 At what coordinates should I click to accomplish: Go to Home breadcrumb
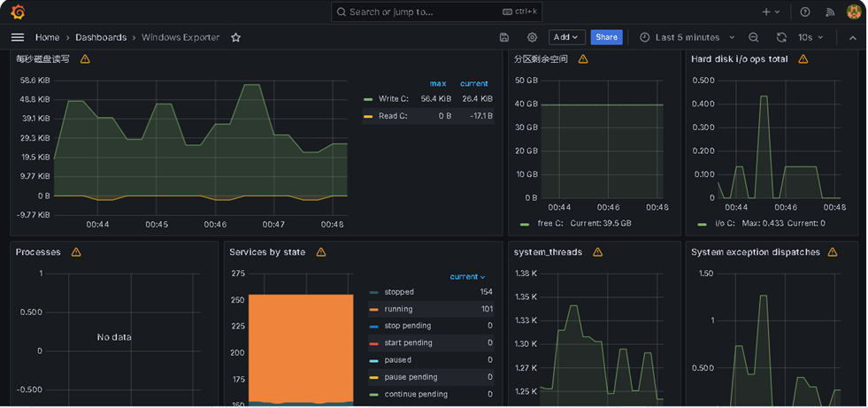(x=47, y=38)
